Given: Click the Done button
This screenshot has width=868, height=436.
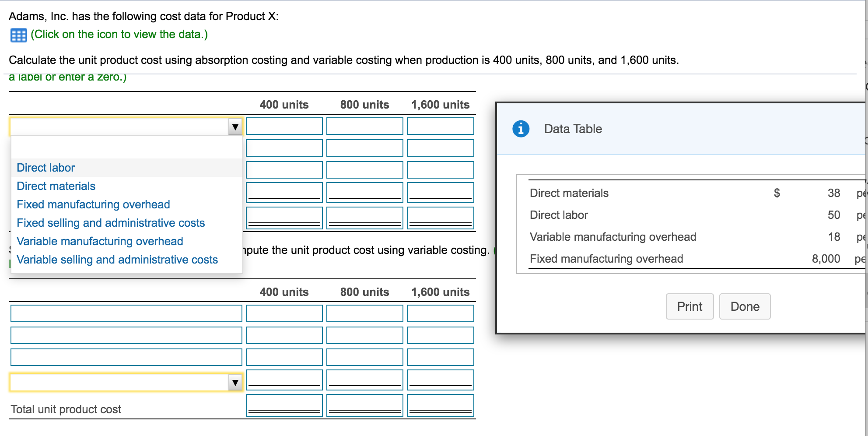Looking at the screenshot, I should click(x=745, y=306).
